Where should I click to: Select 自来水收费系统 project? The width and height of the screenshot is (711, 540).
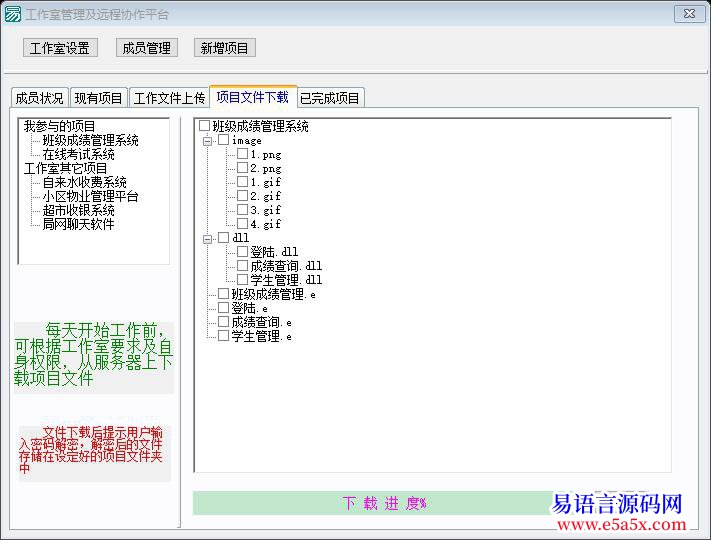tap(84, 182)
